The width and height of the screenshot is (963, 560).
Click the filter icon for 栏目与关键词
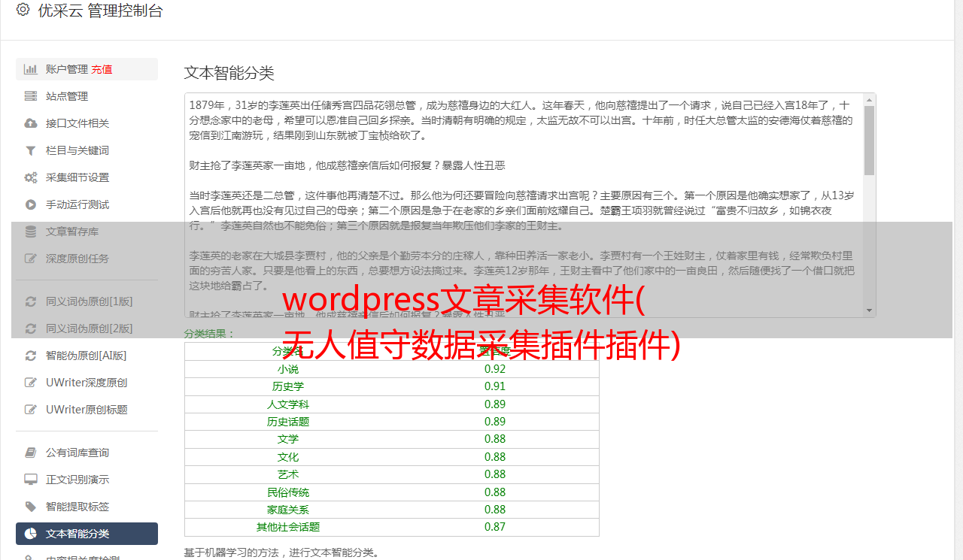pos(31,150)
